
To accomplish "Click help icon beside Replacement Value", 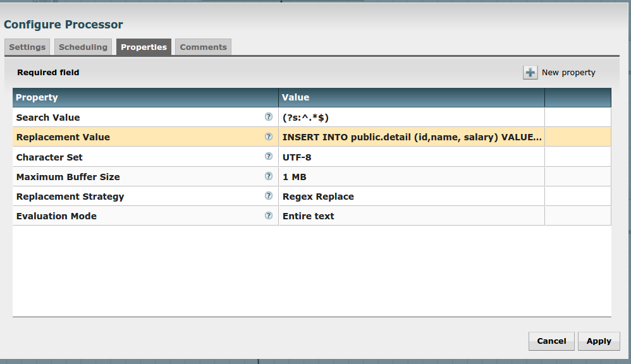I will tap(269, 136).
